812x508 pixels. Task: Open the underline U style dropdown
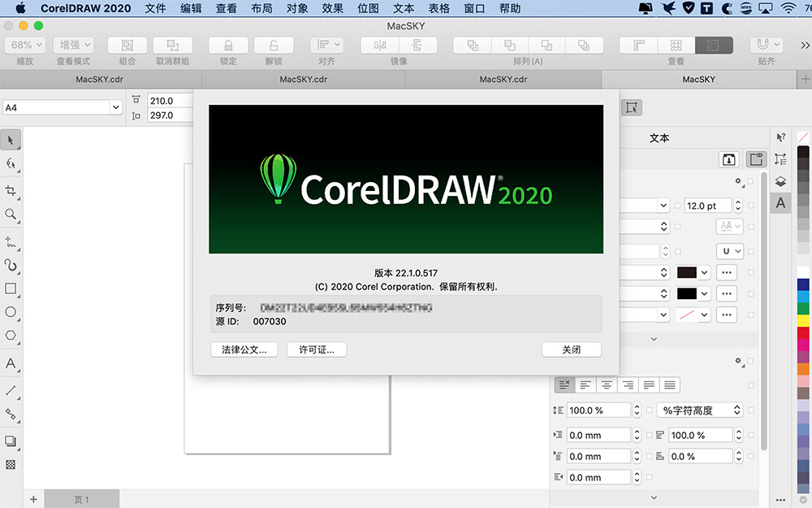pos(730,251)
